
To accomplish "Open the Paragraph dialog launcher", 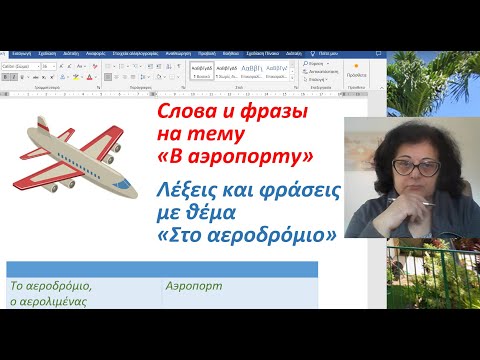I will (183, 87).
